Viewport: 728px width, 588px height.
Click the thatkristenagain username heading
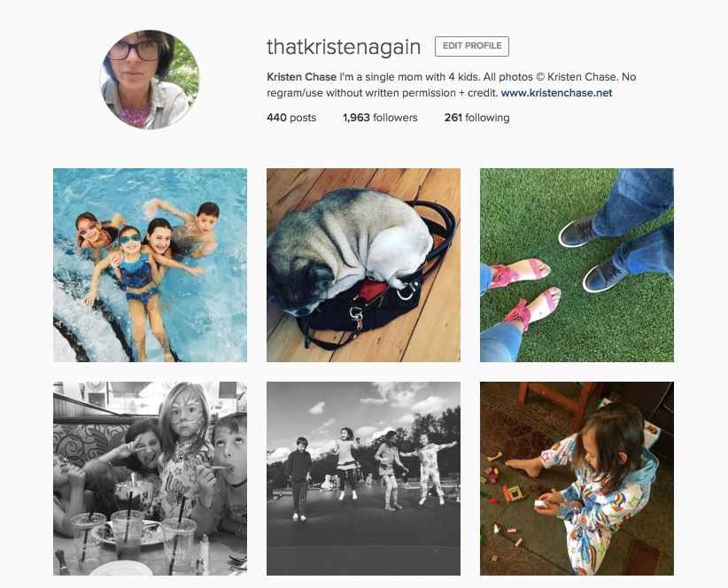[x=344, y=47]
